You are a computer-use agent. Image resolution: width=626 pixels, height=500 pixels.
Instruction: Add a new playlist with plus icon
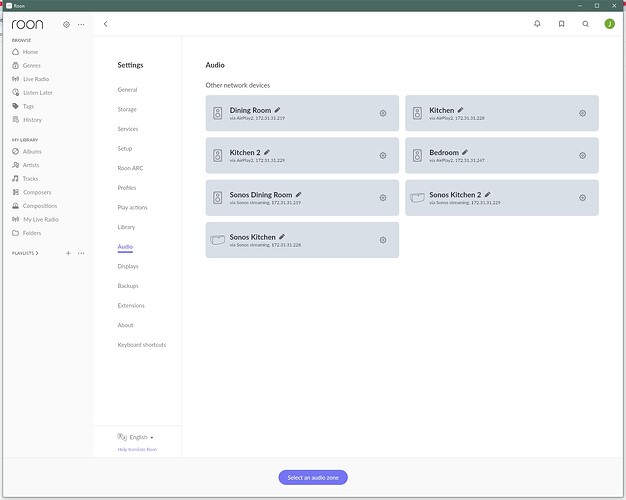click(68, 253)
